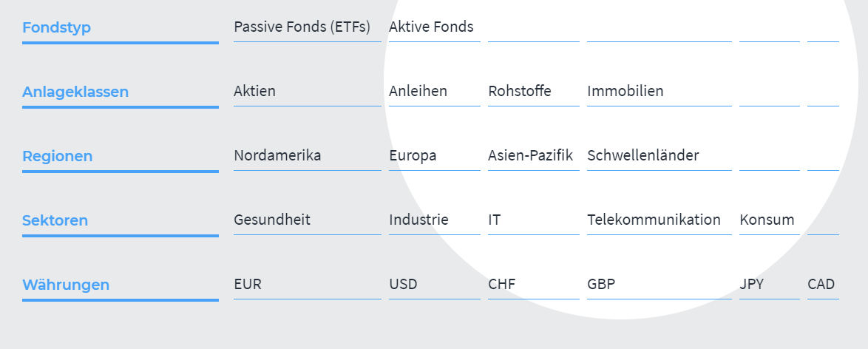Pick the Nordamerika region
Viewport: 868px width, 349px height.
(277, 155)
